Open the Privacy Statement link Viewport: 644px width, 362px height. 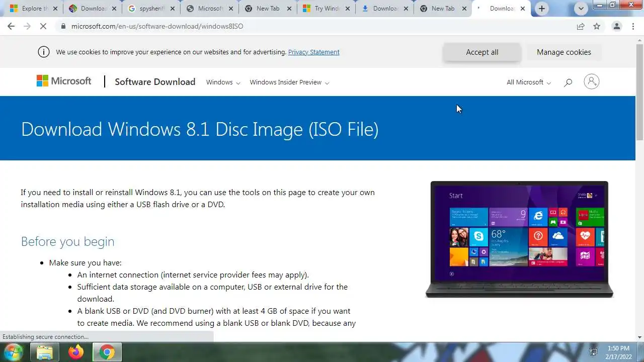pyautogui.click(x=313, y=52)
